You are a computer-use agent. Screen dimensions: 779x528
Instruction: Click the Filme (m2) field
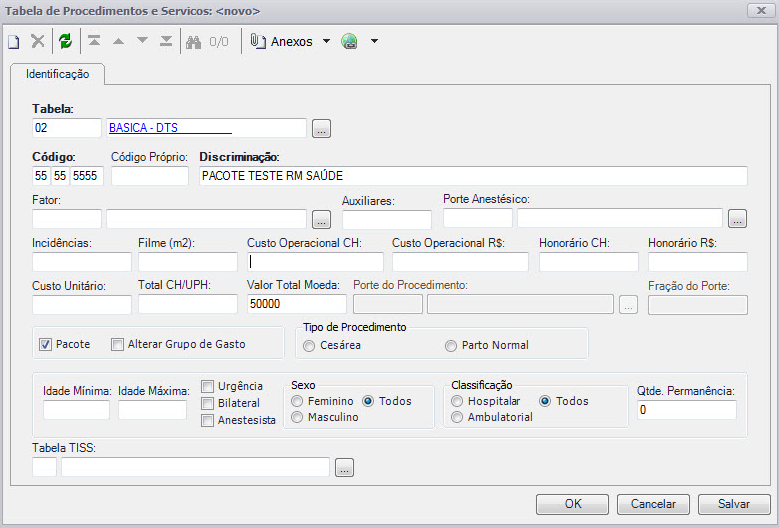[x=188, y=262]
